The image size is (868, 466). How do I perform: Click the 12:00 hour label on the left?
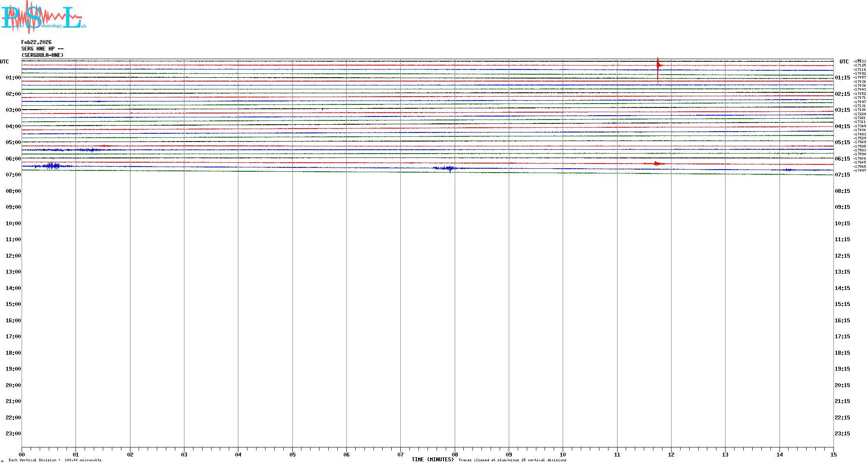[x=13, y=256]
